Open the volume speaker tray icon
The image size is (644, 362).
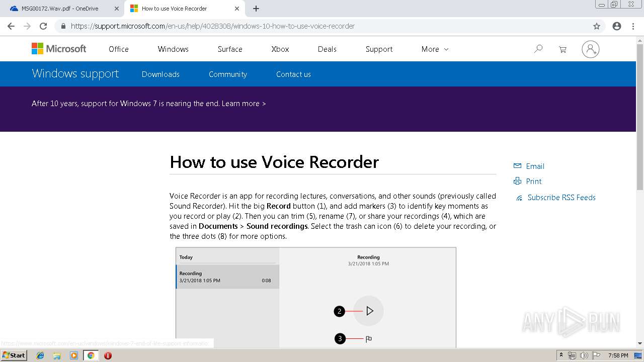click(584, 355)
